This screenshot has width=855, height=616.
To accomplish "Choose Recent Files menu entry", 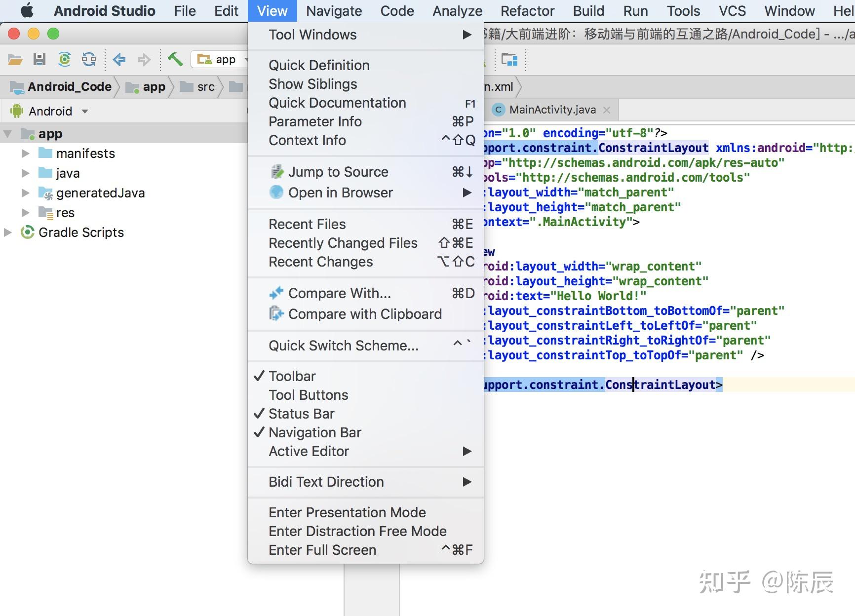I will pos(366,224).
